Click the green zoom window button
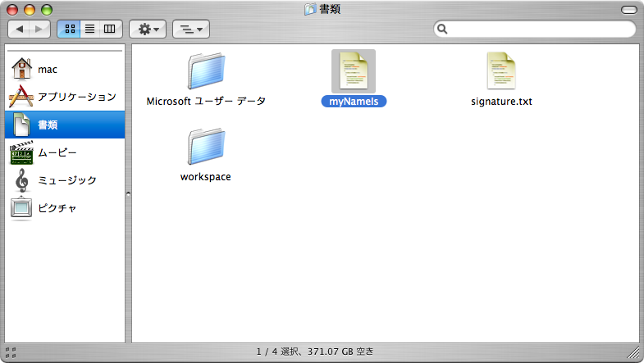Image resolution: width=644 pixels, height=363 pixels. [x=47, y=10]
